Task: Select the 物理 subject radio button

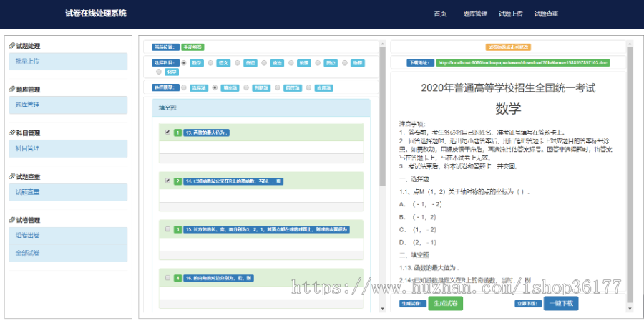Action: (345, 63)
